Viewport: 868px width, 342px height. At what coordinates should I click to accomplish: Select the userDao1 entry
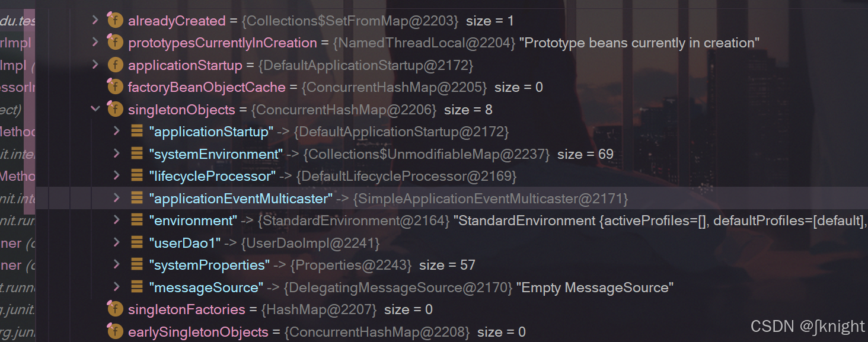click(x=184, y=242)
